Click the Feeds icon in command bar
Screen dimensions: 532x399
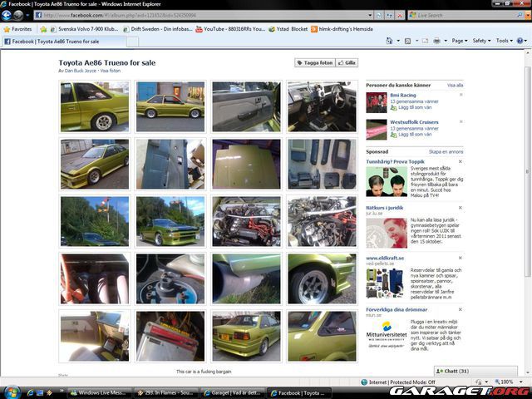click(x=408, y=41)
